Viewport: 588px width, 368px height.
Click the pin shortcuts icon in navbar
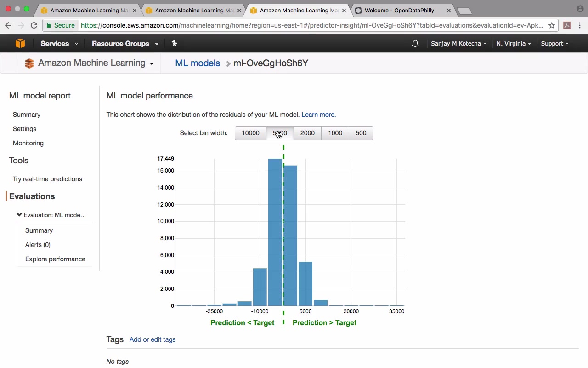click(174, 43)
